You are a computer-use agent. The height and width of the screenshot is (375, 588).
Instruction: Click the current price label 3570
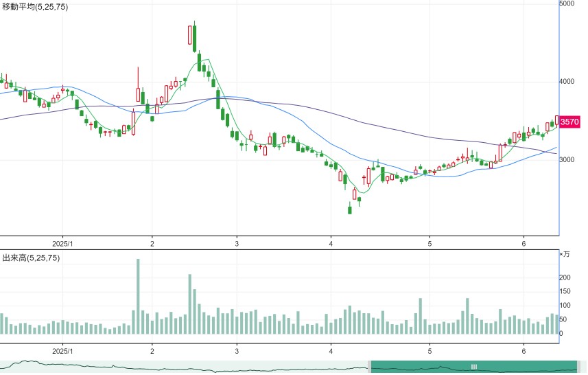coord(569,122)
